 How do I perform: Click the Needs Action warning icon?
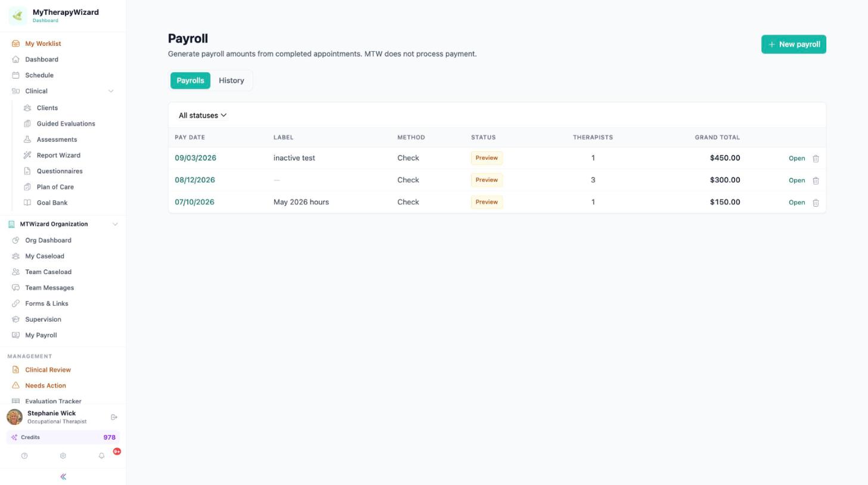15,385
